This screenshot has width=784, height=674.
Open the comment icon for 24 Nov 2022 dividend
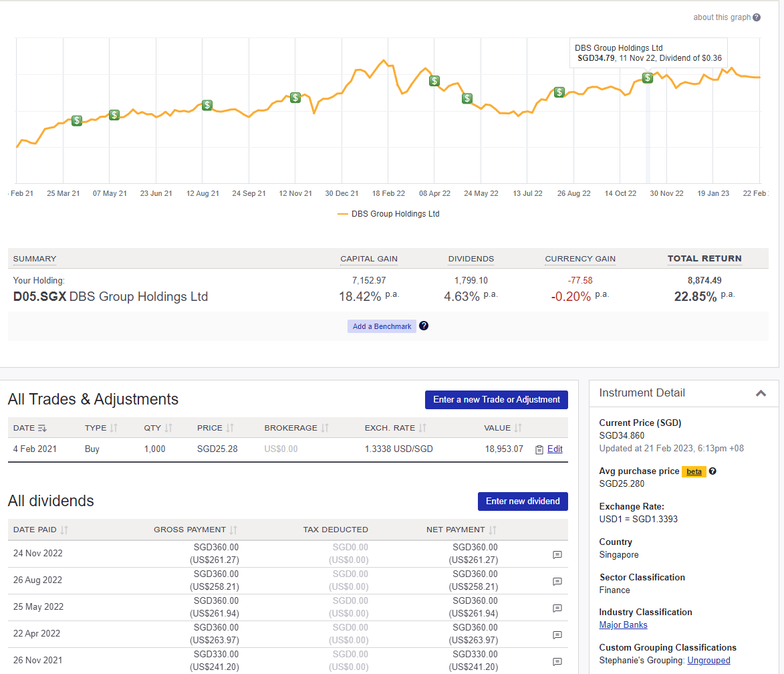(557, 554)
